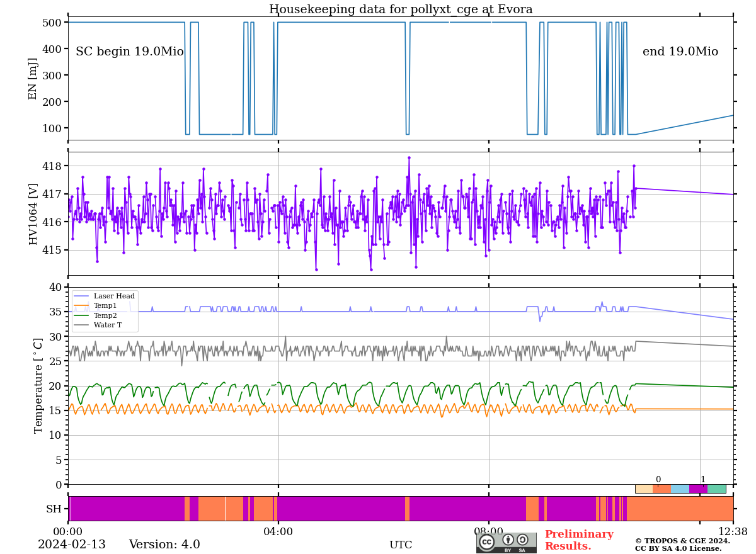Click the Creative Commons CC logo icon
756x554 pixels.
486,541
